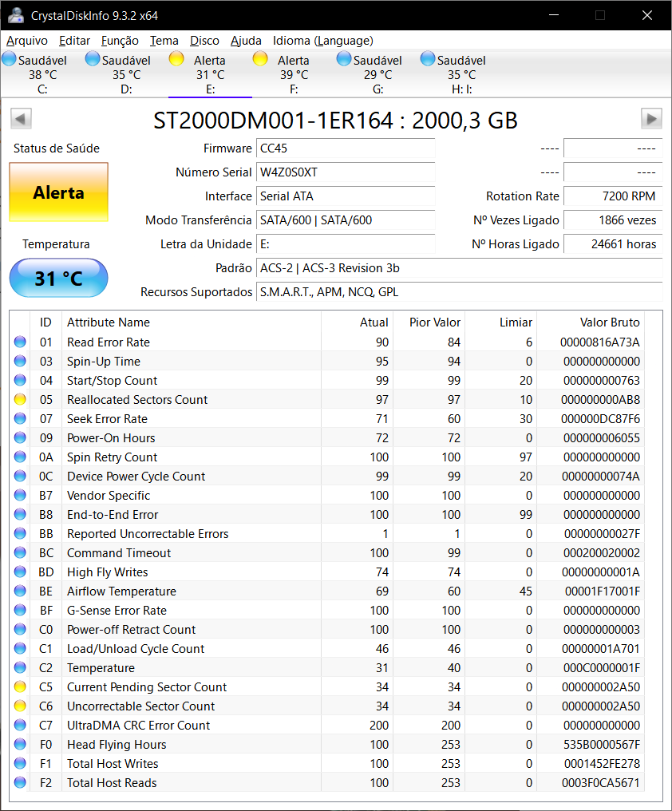
Task: Click blue status orb for End-to-End Error
Action: [x=20, y=515]
